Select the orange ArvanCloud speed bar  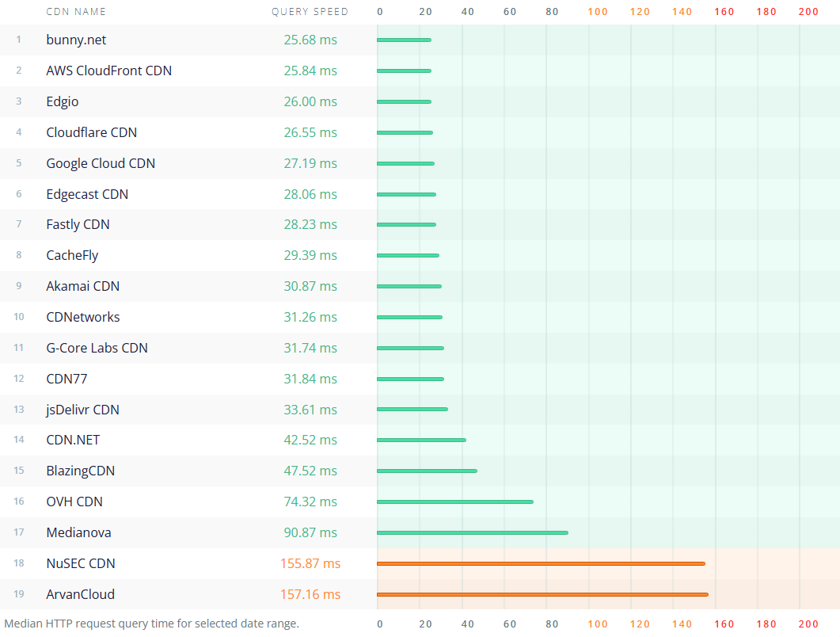click(x=542, y=594)
